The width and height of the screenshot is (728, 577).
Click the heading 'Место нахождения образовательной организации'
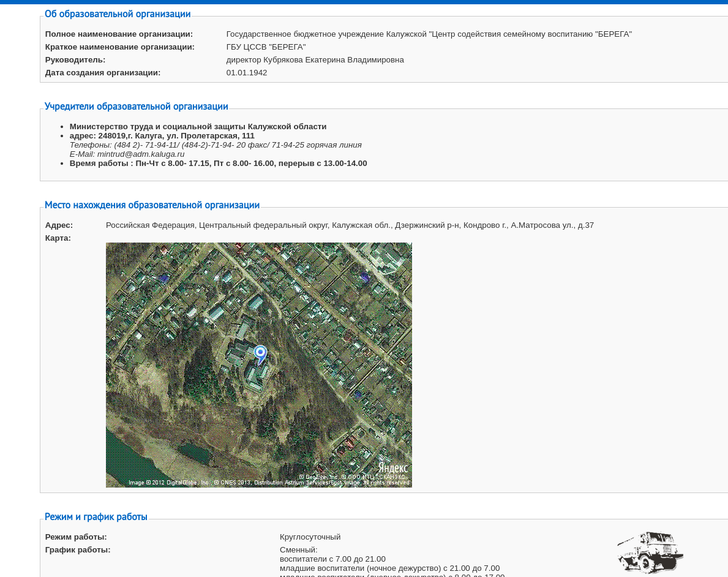(152, 205)
